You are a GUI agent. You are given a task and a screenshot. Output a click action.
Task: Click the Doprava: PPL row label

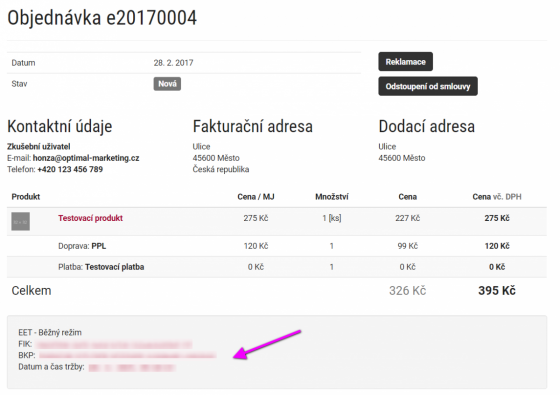[82, 246]
